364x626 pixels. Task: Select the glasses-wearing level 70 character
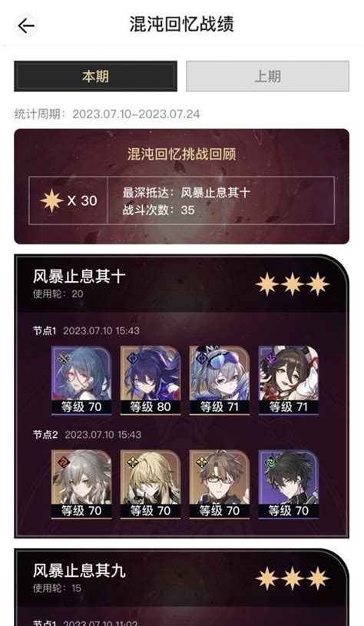coord(220,484)
